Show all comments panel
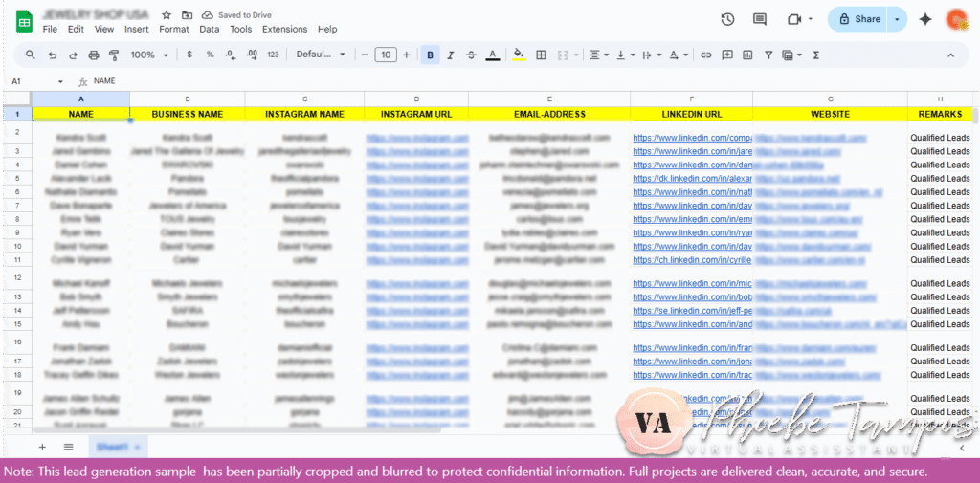The image size is (980, 483). [x=759, y=19]
